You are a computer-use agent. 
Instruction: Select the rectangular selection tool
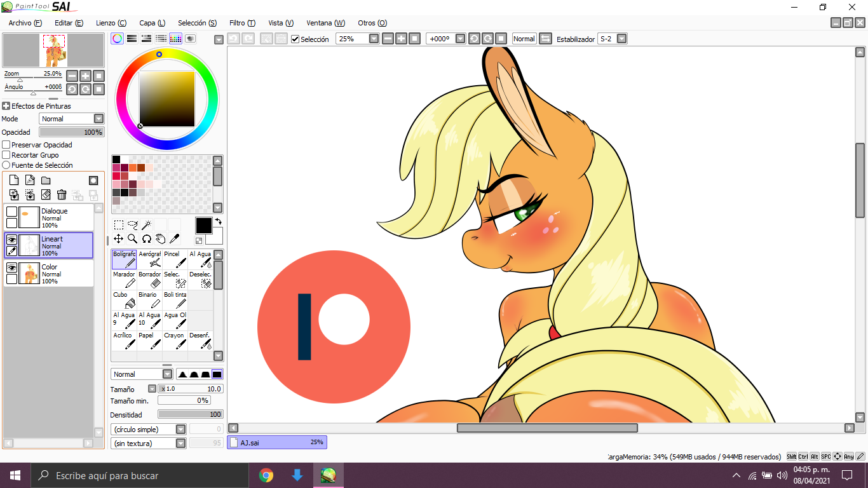pyautogui.click(x=119, y=224)
